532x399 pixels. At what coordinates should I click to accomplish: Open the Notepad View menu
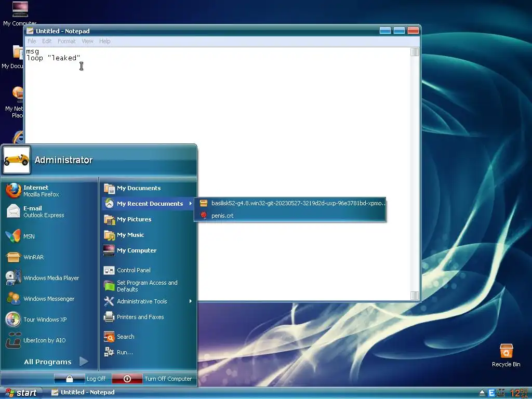(87, 41)
